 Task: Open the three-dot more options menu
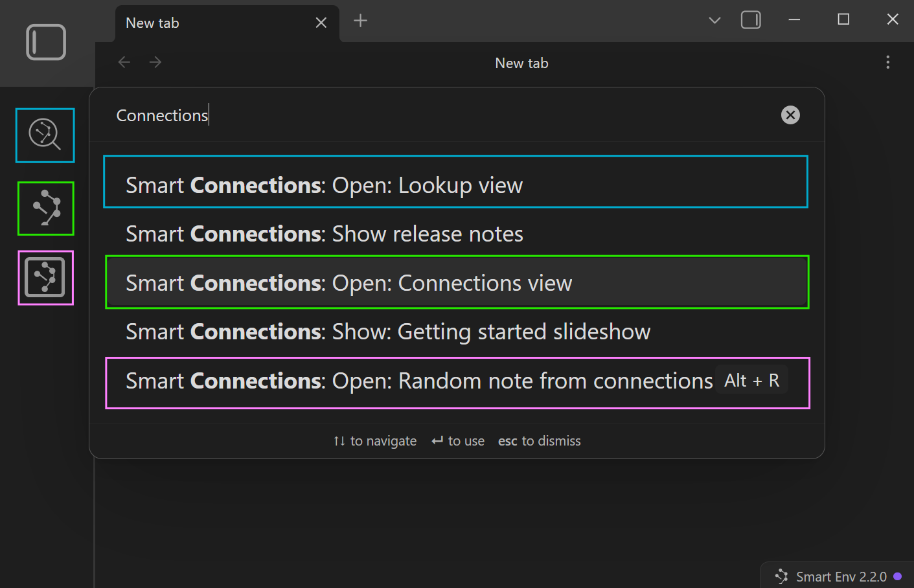coord(887,62)
